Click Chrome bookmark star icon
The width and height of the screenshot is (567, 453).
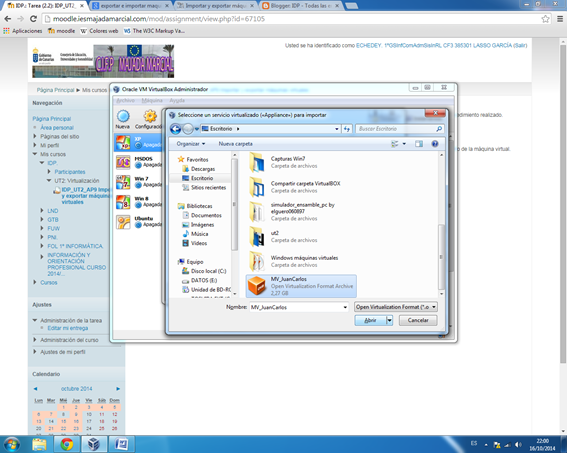click(x=545, y=19)
